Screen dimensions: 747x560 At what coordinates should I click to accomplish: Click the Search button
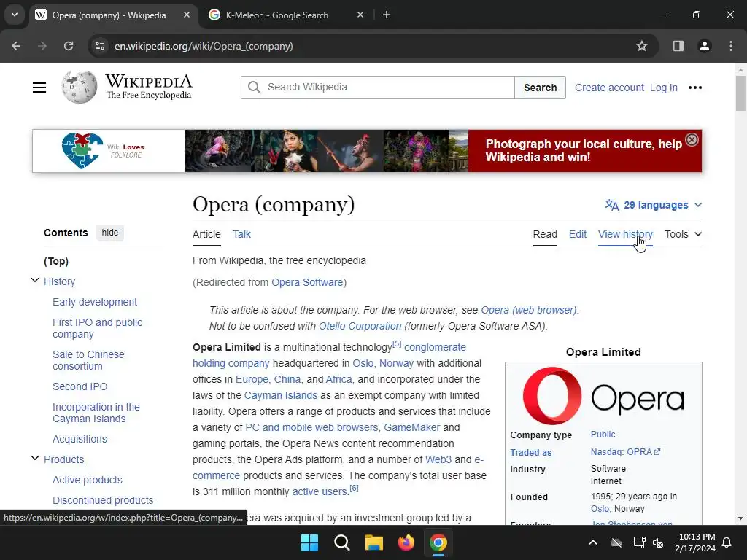(x=541, y=87)
